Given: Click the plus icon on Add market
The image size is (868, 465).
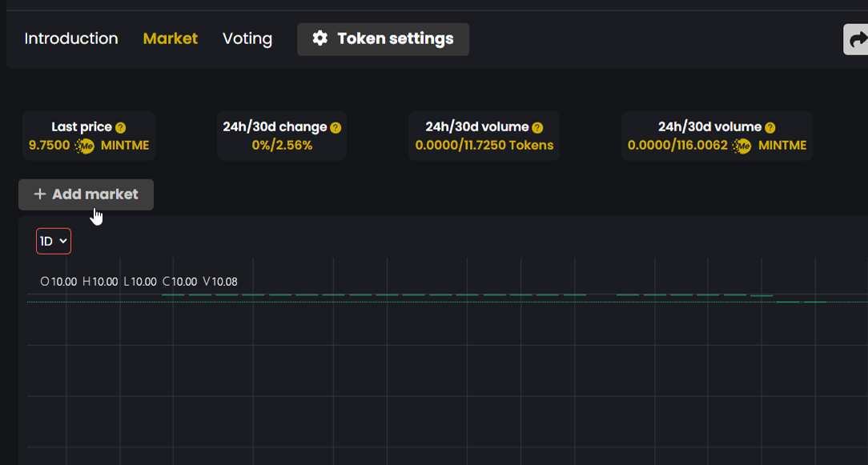Looking at the screenshot, I should click(x=39, y=194).
